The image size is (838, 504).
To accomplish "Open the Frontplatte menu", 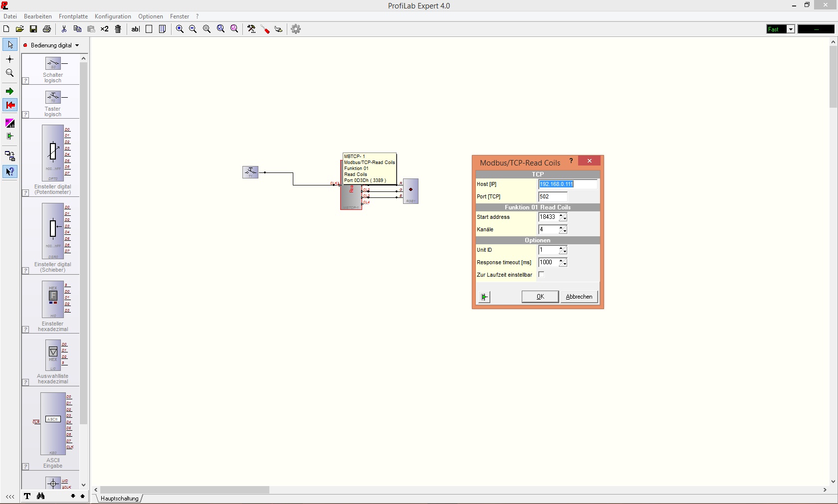I will [x=73, y=16].
